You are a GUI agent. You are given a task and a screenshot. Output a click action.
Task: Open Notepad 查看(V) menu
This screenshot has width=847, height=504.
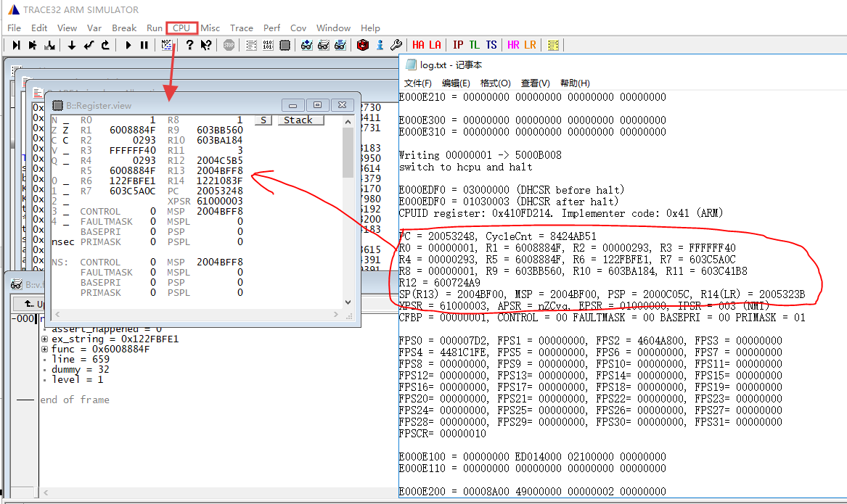(x=536, y=83)
